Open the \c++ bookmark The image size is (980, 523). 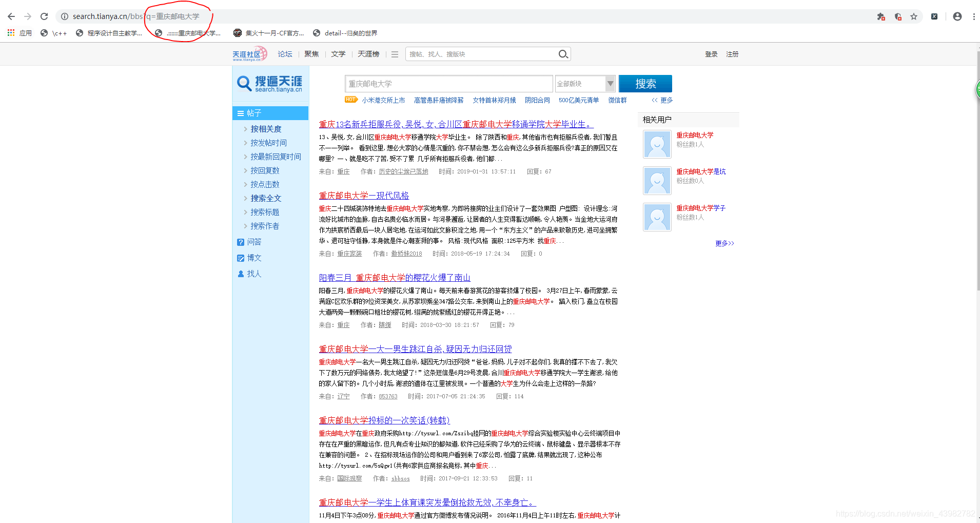54,33
